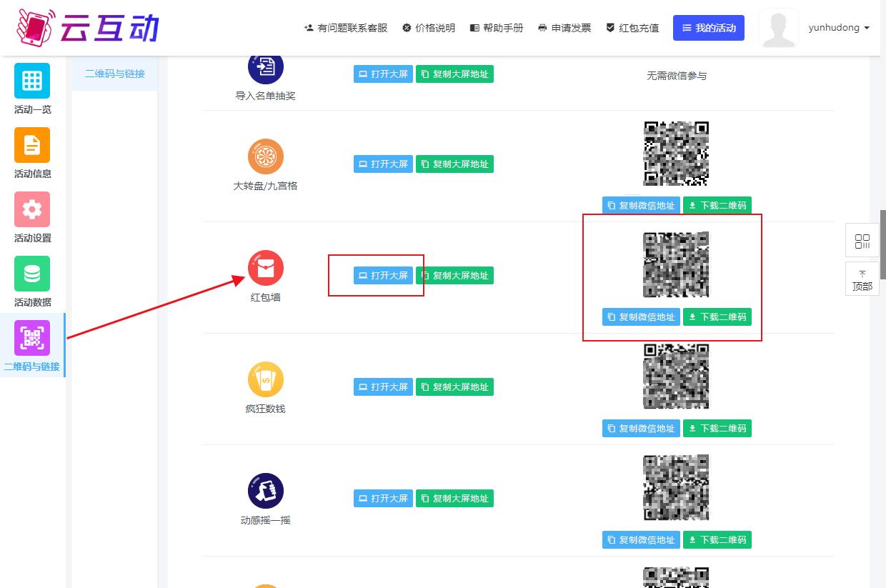Click the 疯狂数钱 label text
The height and width of the screenshot is (588, 886).
pos(266,409)
